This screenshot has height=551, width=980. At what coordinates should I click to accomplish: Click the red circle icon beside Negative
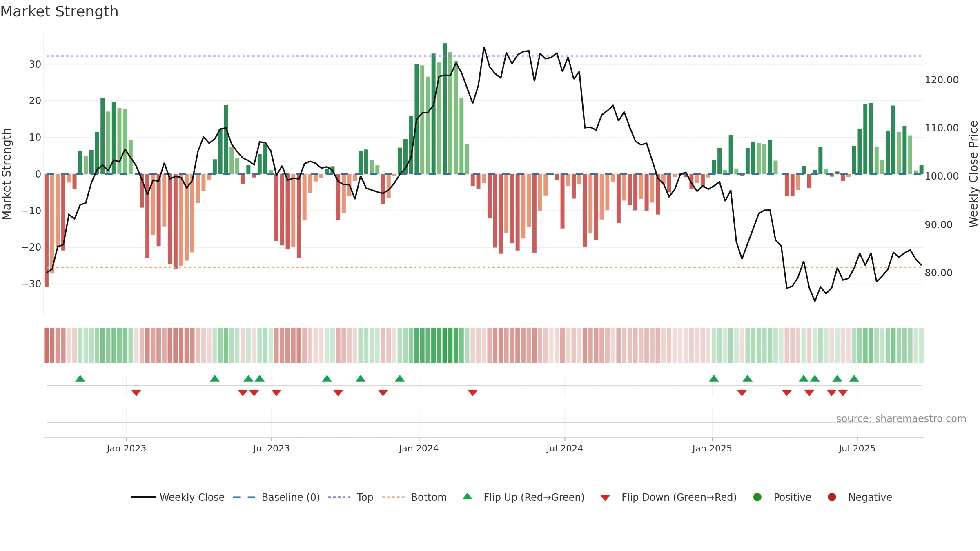click(832, 497)
